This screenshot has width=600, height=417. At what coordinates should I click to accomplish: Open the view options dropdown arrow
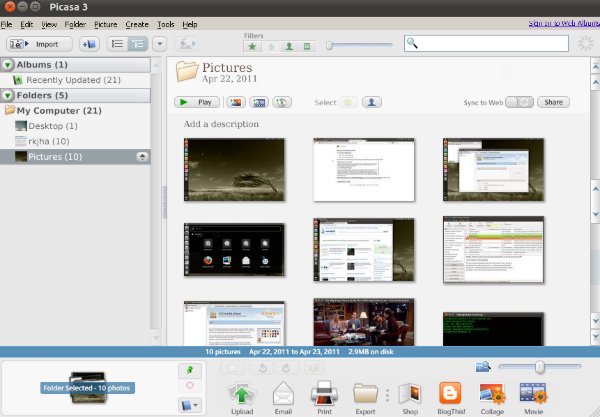point(158,44)
